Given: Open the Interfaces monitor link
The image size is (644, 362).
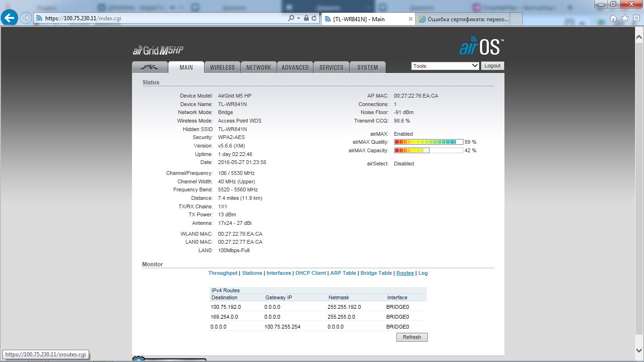Looking at the screenshot, I should tap(279, 273).
